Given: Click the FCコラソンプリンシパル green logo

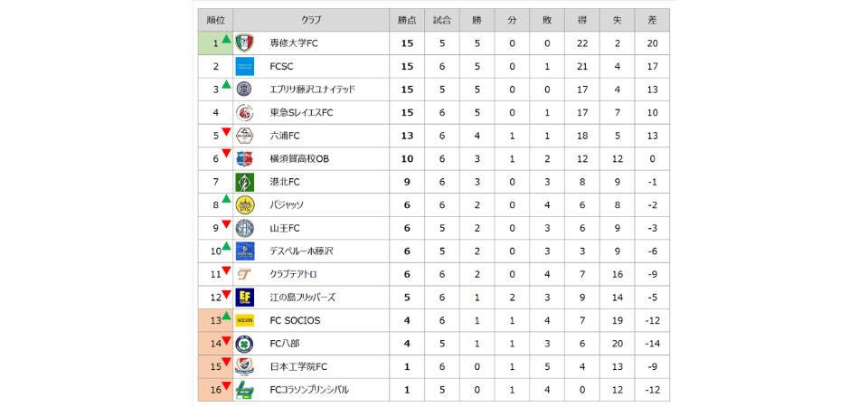Looking at the screenshot, I should (x=244, y=390).
